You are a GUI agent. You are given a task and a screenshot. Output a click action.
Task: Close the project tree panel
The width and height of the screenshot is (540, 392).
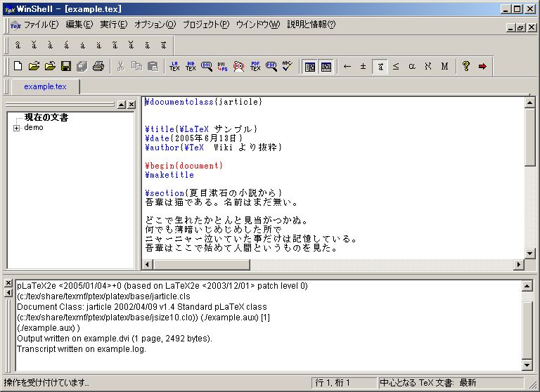(131, 105)
